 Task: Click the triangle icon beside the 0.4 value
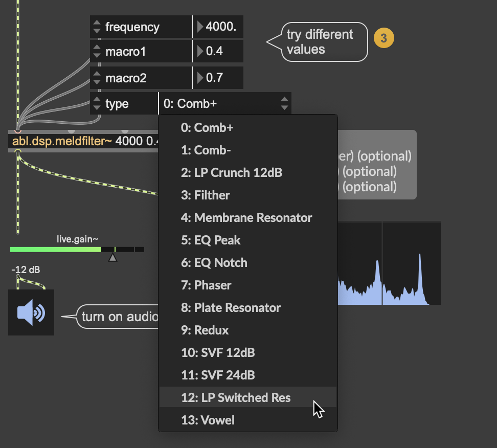click(x=199, y=51)
